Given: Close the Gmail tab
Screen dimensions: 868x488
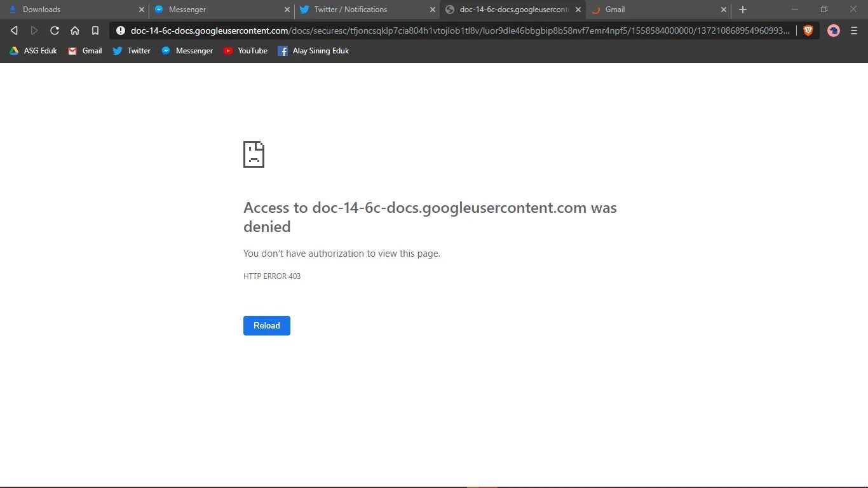Looking at the screenshot, I should click(723, 10).
